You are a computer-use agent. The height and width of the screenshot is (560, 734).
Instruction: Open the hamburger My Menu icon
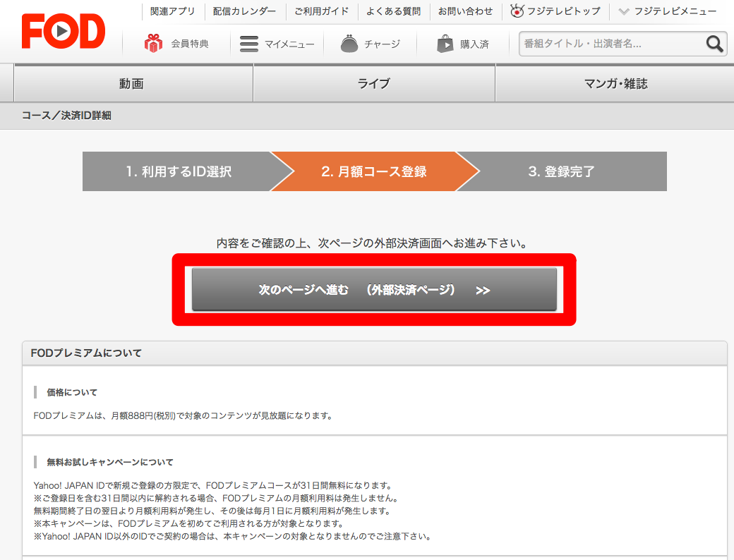click(x=249, y=44)
